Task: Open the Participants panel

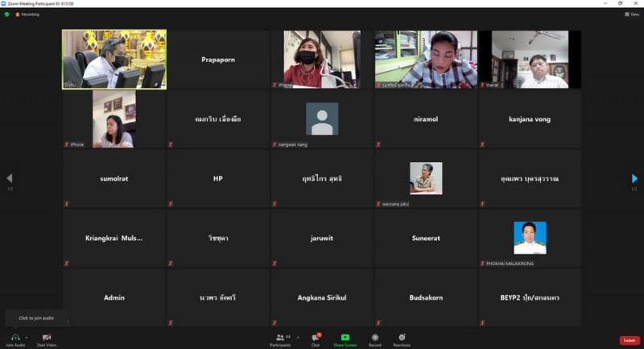Action: [280, 337]
